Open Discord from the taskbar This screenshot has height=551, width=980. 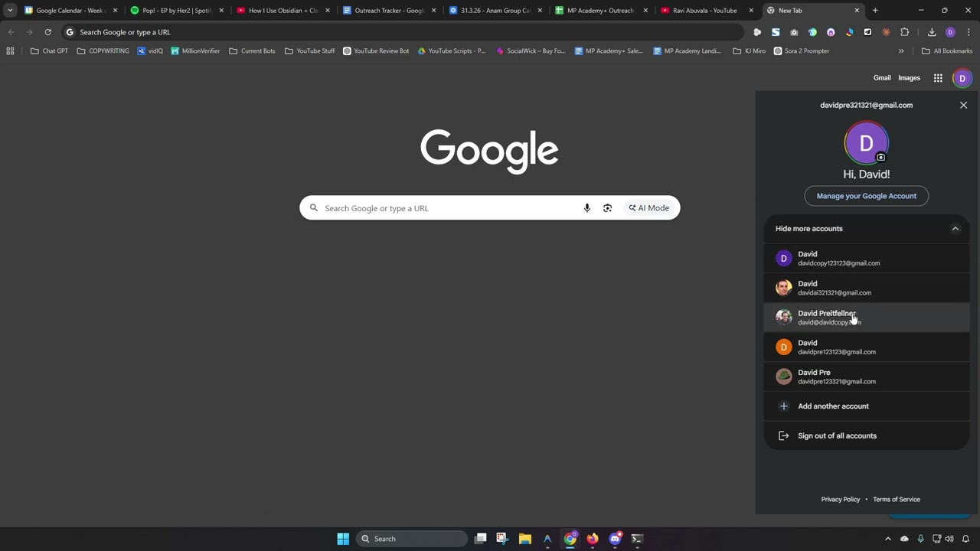click(615, 539)
